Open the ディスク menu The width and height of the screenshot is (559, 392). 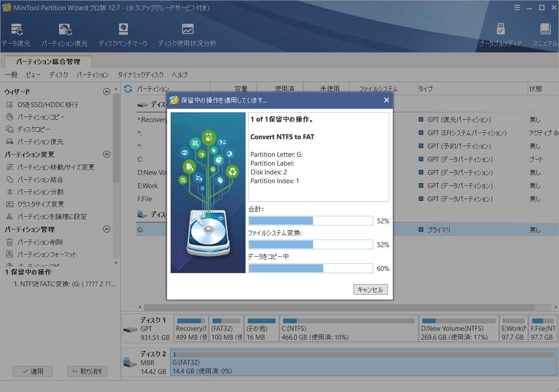pyautogui.click(x=59, y=75)
